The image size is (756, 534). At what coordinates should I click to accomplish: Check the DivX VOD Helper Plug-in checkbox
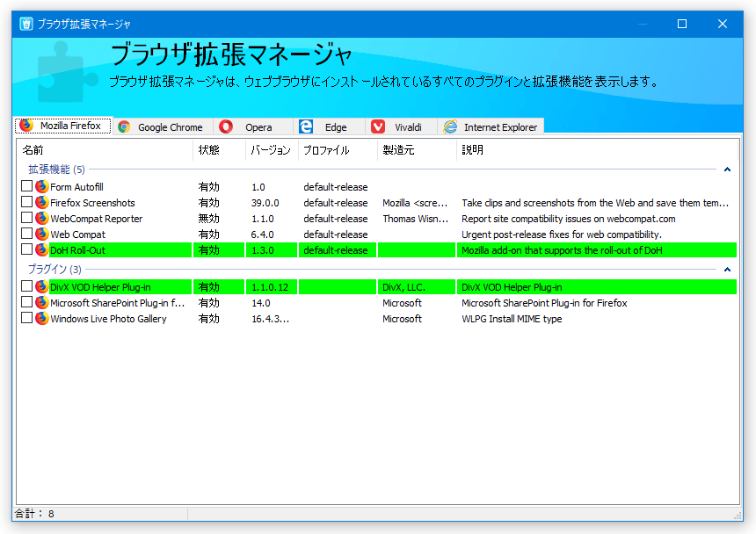27,286
